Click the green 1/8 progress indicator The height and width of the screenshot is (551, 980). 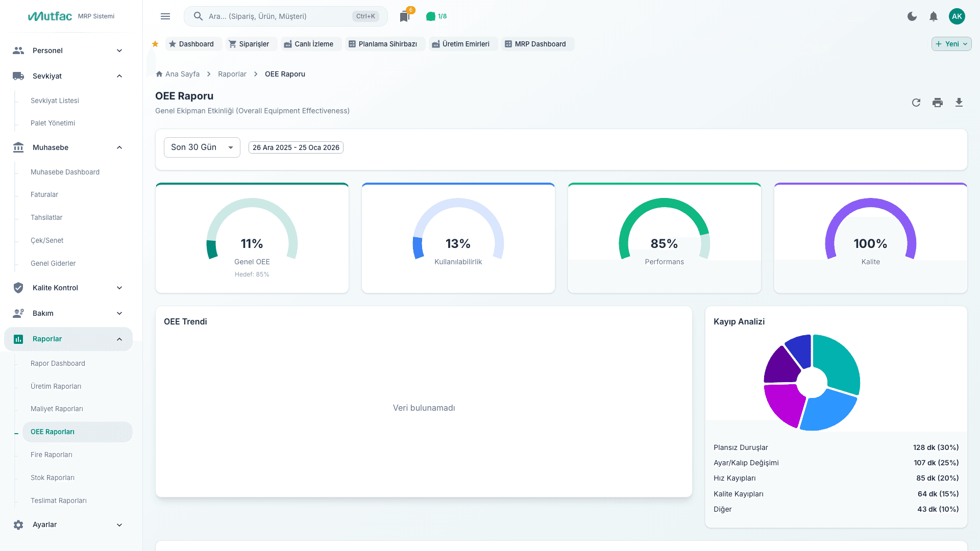[436, 16]
